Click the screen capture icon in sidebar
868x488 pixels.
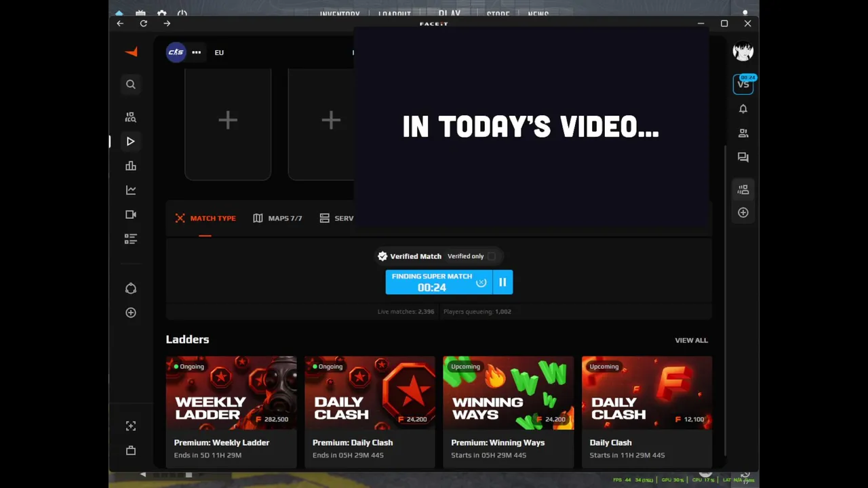pyautogui.click(x=131, y=426)
